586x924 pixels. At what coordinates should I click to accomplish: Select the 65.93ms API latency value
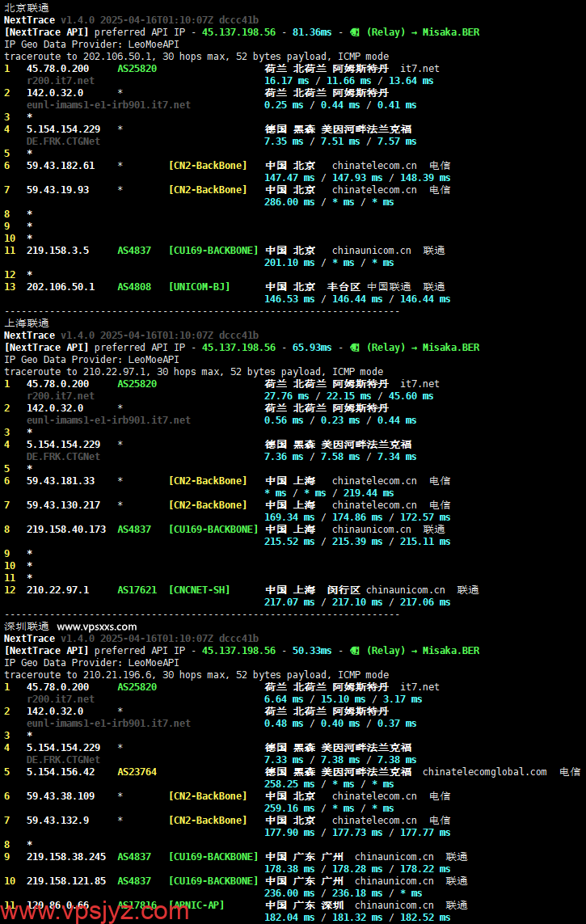pos(312,347)
